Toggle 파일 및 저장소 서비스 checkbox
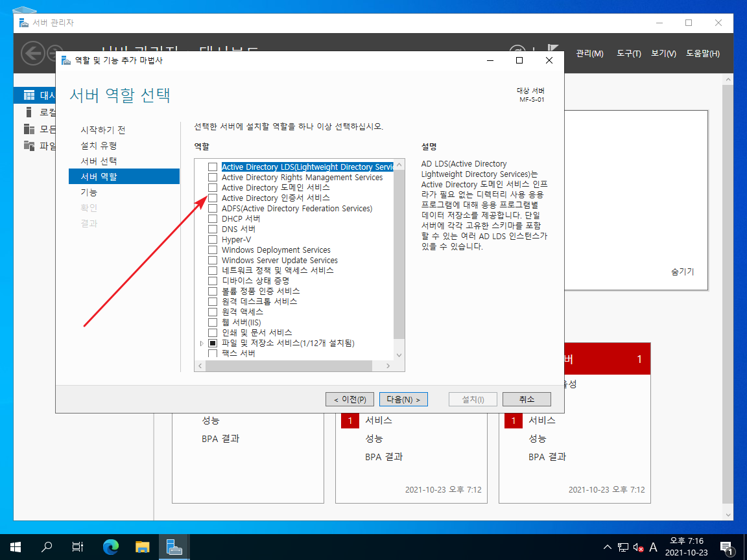Screen dimensions: 747x560 (x=213, y=343)
